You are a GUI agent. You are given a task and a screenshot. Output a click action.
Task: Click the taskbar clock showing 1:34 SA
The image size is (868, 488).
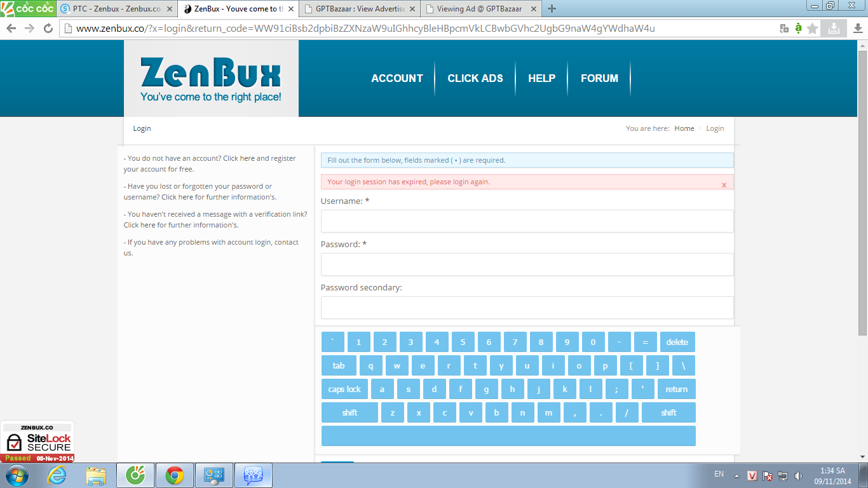tap(832, 475)
